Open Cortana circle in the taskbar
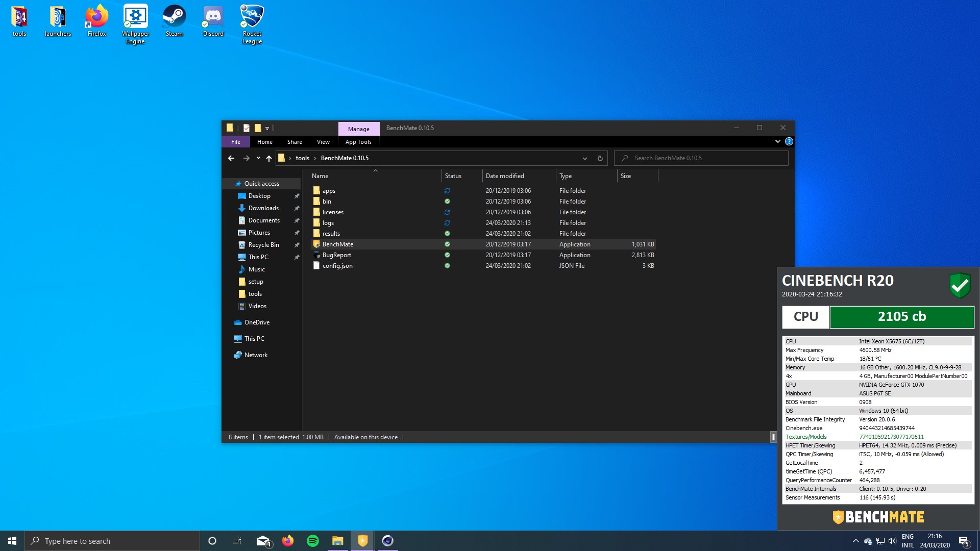980x551 pixels. pos(212,541)
